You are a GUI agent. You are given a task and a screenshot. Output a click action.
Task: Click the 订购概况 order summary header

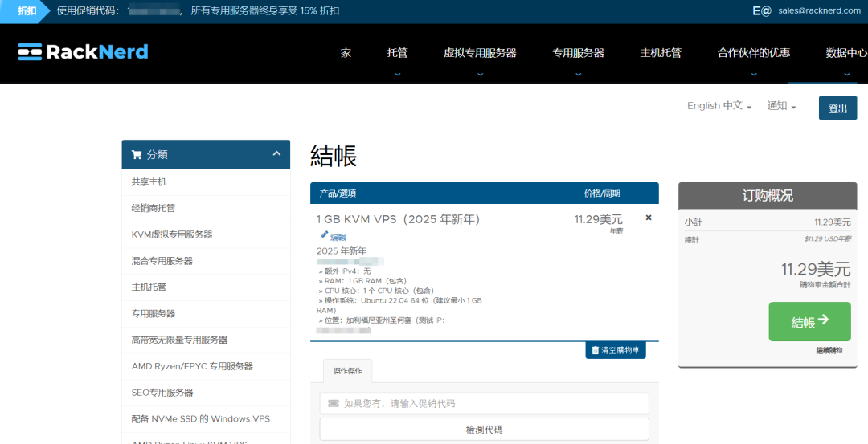(x=768, y=196)
